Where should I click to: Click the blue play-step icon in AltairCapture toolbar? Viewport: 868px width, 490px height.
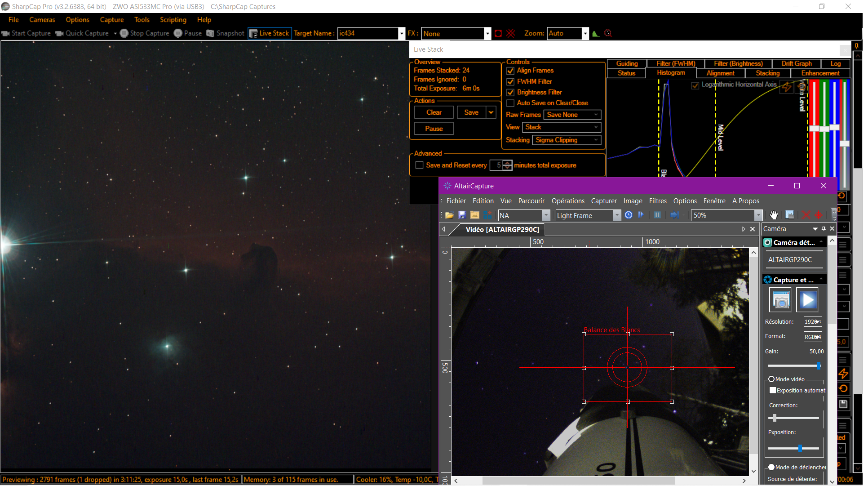(641, 215)
